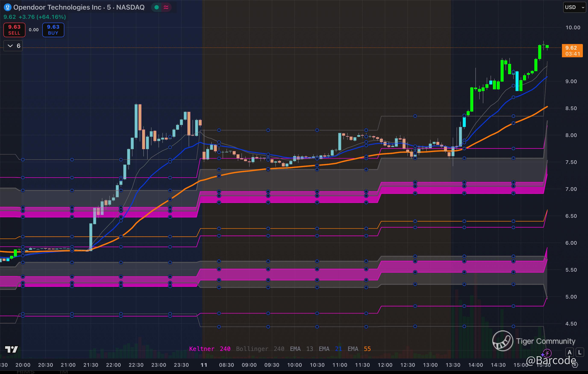Click the Bollinger 240 indicator label

click(x=260, y=349)
